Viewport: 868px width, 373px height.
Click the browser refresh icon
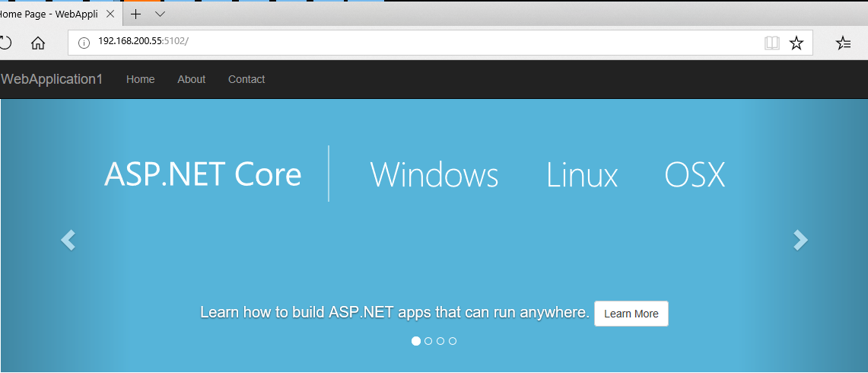click(5, 43)
